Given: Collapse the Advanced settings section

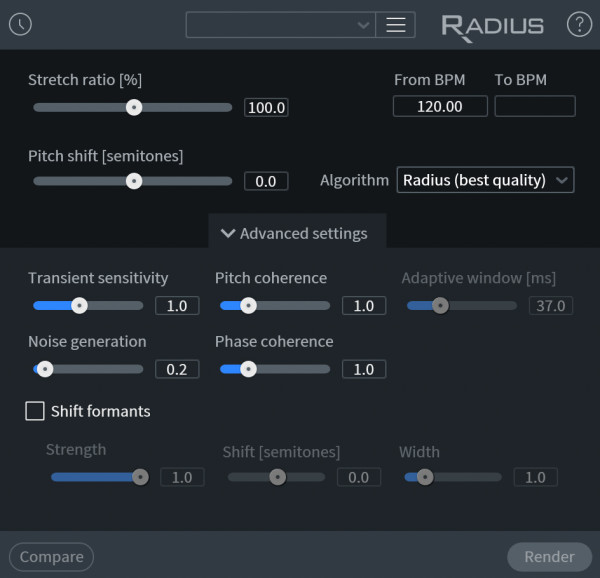Looking at the screenshot, I should click(295, 233).
